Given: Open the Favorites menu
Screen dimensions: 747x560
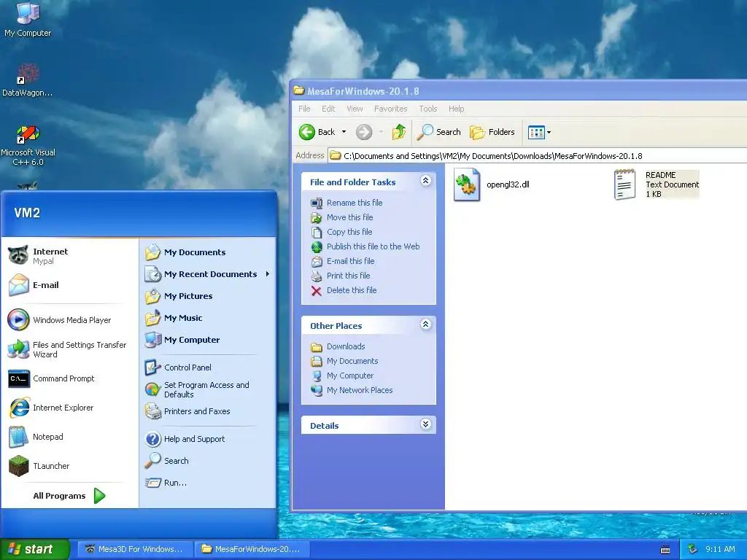Looking at the screenshot, I should click(391, 109).
